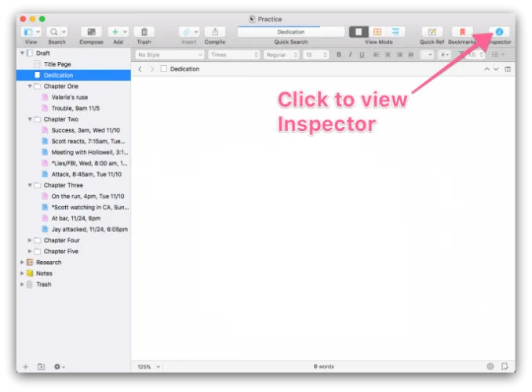Open the View dropdown arrow
Image resolution: width=532 pixels, height=392 pixels.
click(38, 32)
